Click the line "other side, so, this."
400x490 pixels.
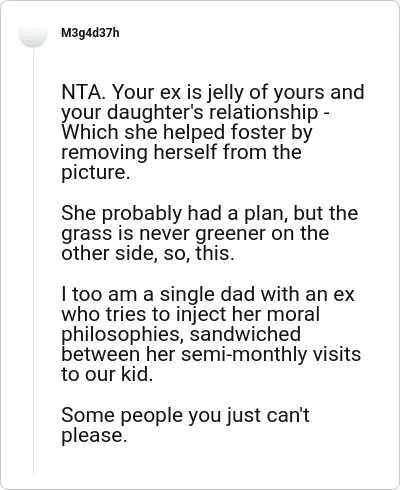point(148,253)
